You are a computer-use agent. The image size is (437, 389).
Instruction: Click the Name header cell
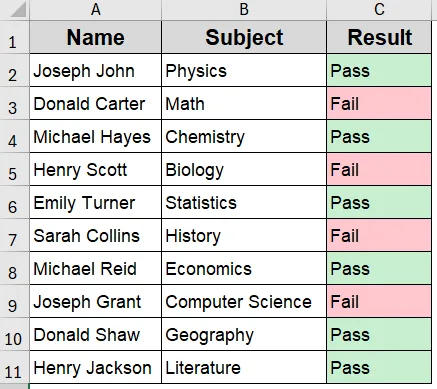[96, 37]
